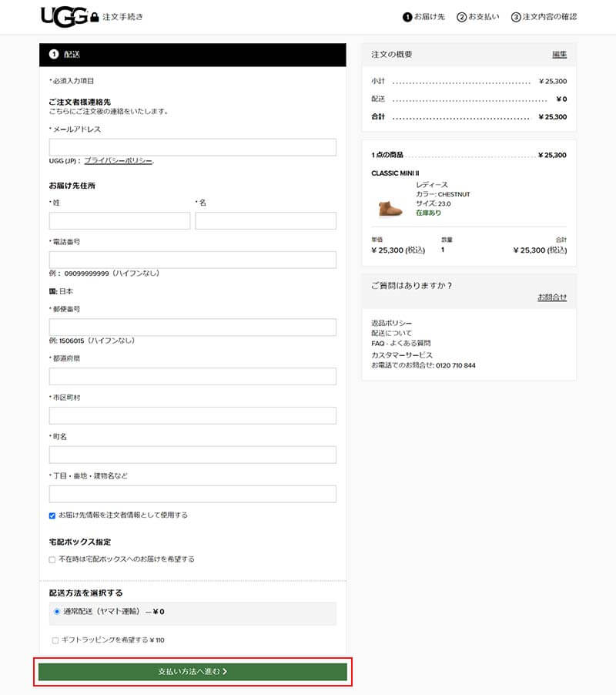The width and height of the screenshot is (616, 695).
Task: Click the padlock secure checkout icon
Action: 95,17
